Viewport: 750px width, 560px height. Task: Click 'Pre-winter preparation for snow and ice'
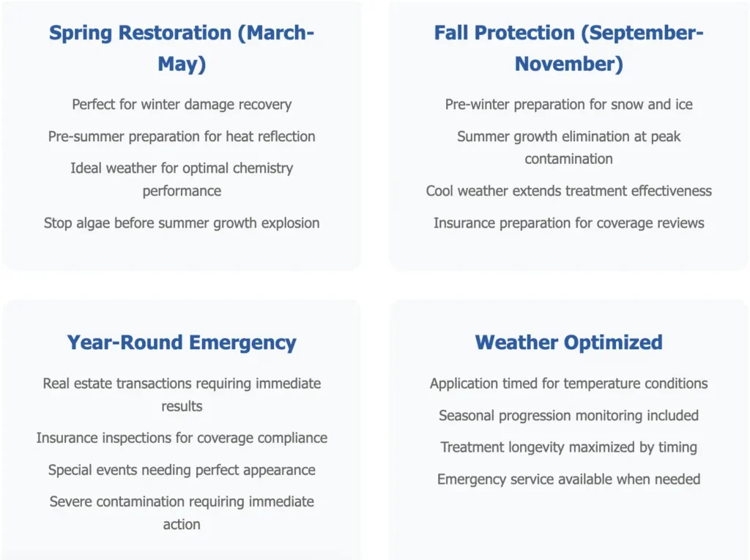click(x=568, y=105)
